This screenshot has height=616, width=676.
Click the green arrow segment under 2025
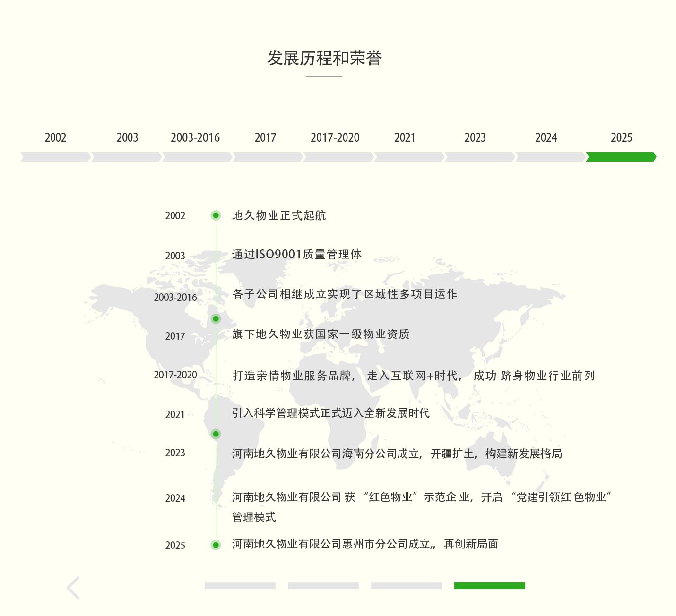[621, 157]
